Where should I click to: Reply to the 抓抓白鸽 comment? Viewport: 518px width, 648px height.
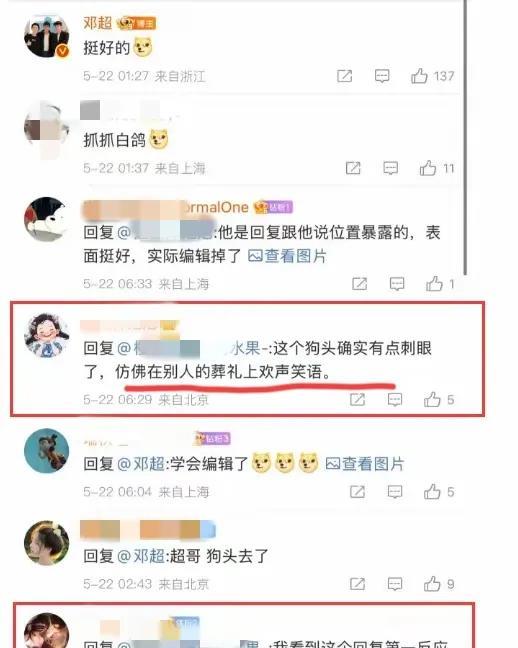click(391, 168)
